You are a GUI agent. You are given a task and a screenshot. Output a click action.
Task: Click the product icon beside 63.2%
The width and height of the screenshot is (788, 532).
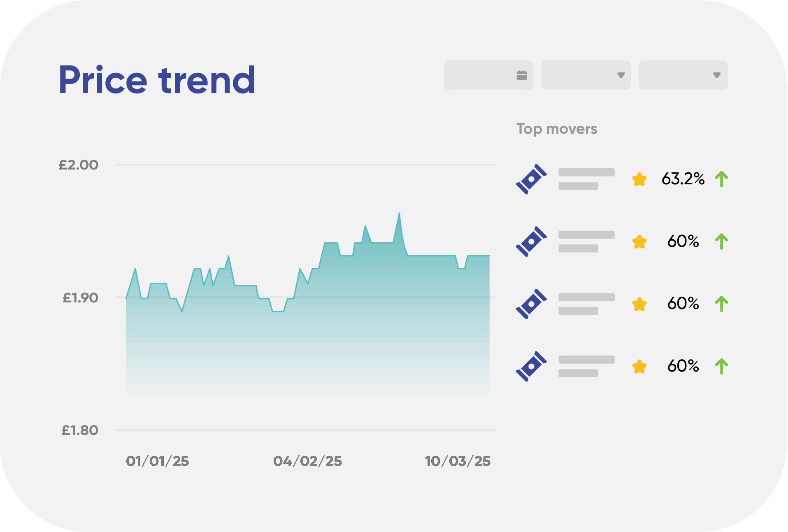point(531,179)
